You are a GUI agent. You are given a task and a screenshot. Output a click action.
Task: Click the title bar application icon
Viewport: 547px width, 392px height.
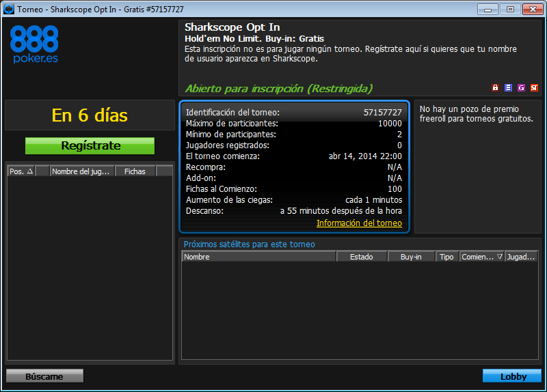pyautogui.click(x=8, y=9)
